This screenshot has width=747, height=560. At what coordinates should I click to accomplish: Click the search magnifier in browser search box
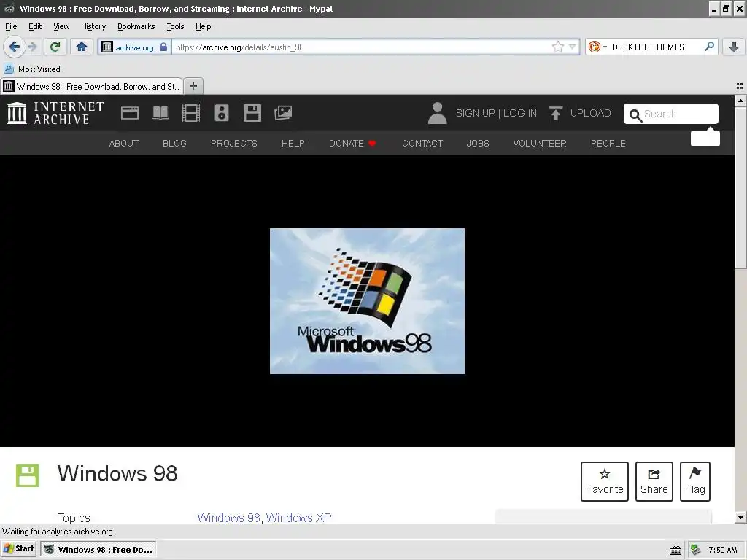click(x=709, y=47)
